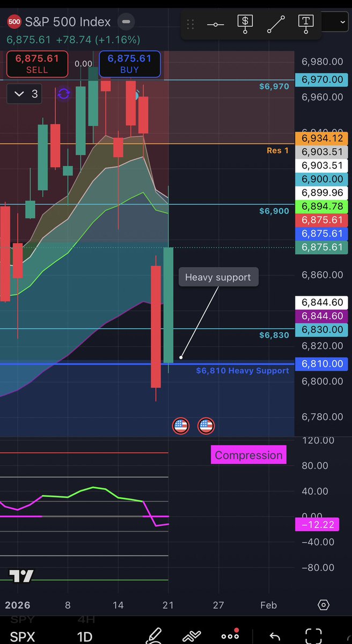Image resolution: width=352 pixels, height=644 pixels.
Task: Select the Heavy support callout label
Action: (x=218, y=277)
